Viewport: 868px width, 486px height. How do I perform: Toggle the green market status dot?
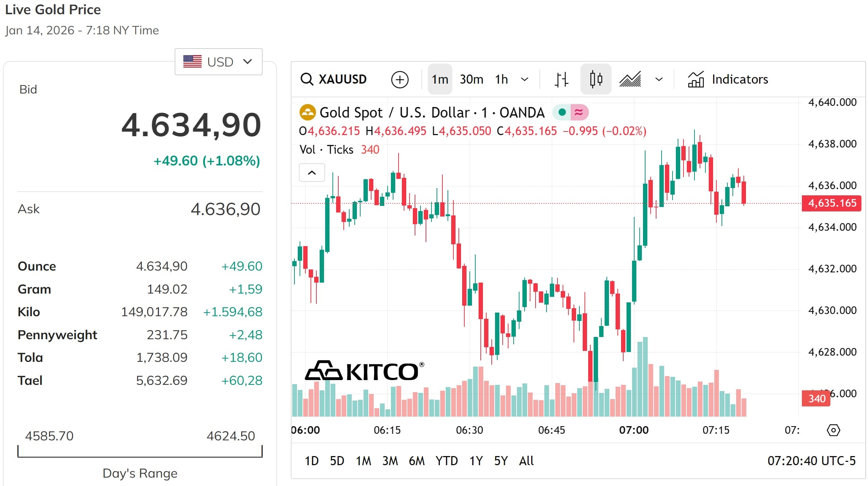[x=562, y=112]
